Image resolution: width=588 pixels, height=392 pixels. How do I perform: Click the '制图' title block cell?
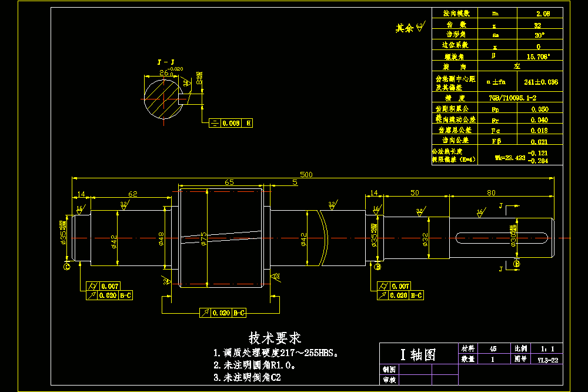click(389, 370)
